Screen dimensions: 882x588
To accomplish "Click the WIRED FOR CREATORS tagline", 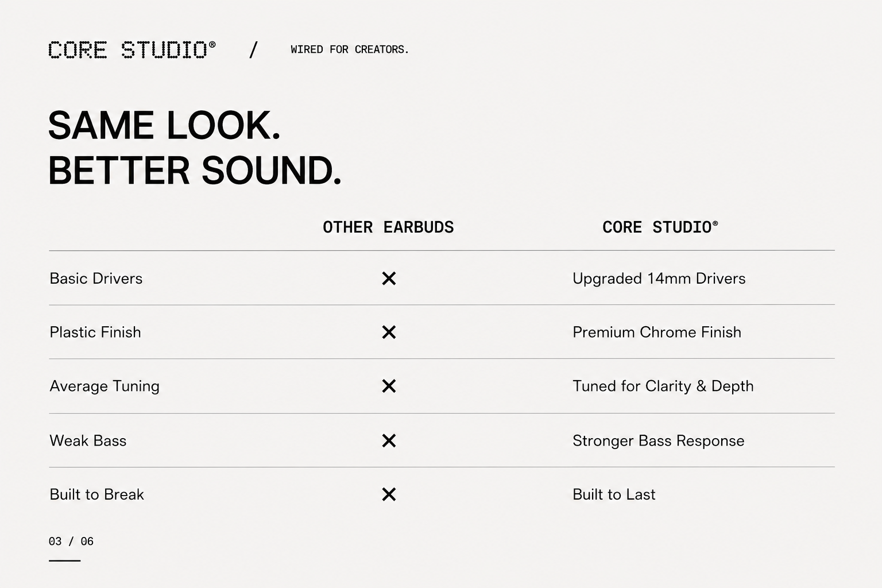I will click(350, 49).
